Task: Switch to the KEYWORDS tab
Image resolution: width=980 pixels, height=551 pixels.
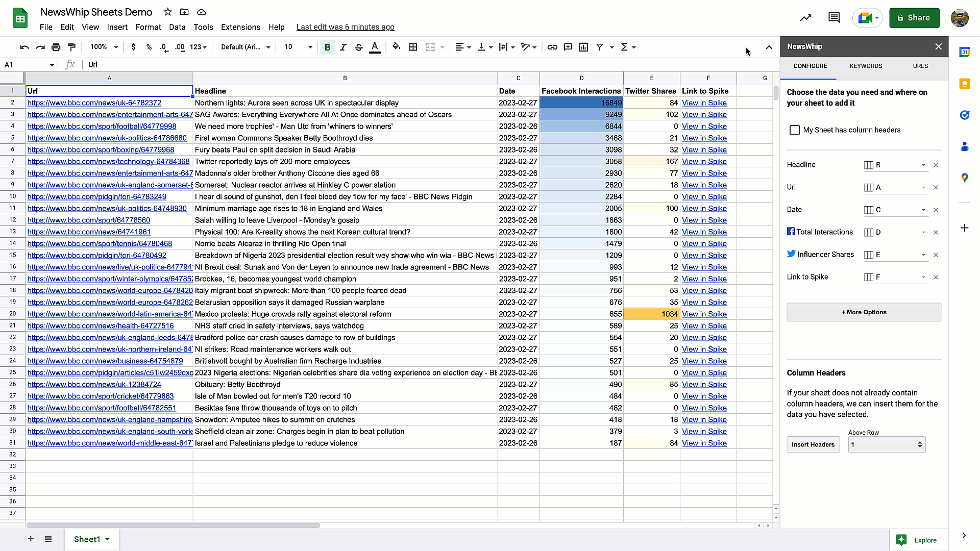Action: point(866,66)
